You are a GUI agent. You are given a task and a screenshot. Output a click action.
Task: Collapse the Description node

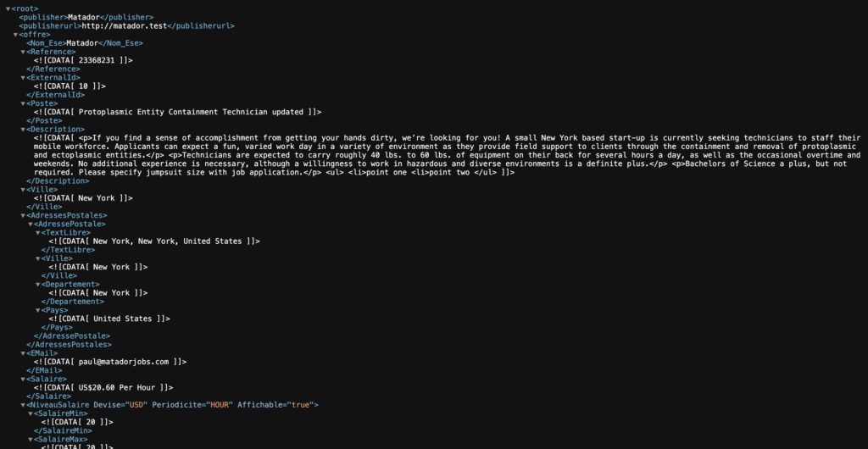pyautogui.click(x=23, y=130)
